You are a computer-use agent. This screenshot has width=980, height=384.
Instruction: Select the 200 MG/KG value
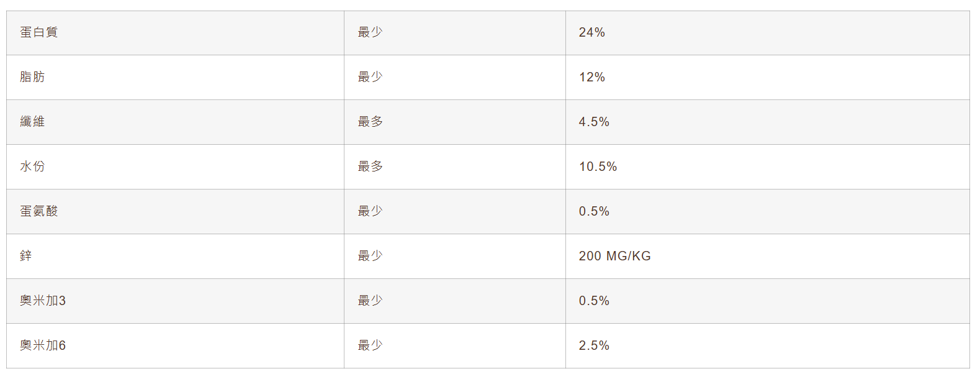[614, 256]
